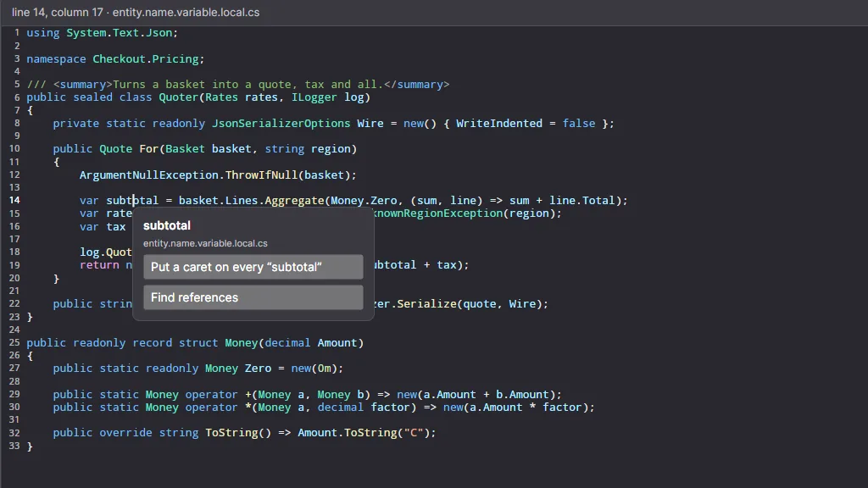Click line number 14 in the gutter
Image resolution: width=868 pixels, height=488 pixels.
pyautogui.click(x=14, y=200)
